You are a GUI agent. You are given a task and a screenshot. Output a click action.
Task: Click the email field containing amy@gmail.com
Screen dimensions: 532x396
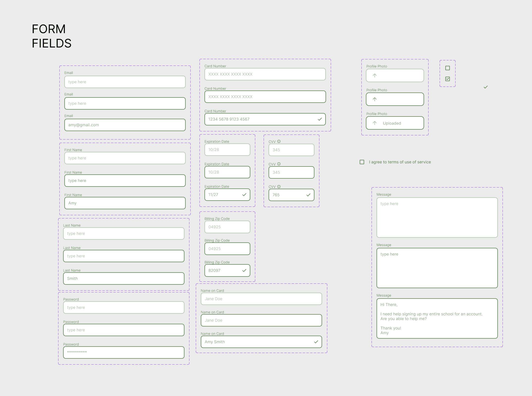point(125,125)
